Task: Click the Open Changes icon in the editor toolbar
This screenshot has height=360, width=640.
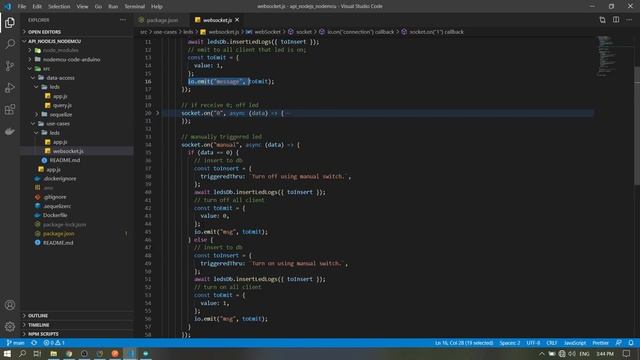Action: coord(602,20)
